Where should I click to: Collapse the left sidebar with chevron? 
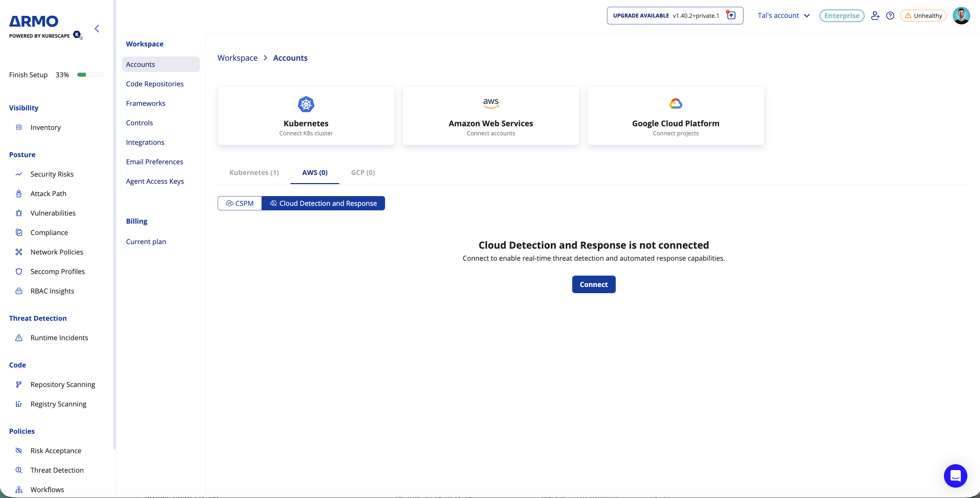pos(97,29)
